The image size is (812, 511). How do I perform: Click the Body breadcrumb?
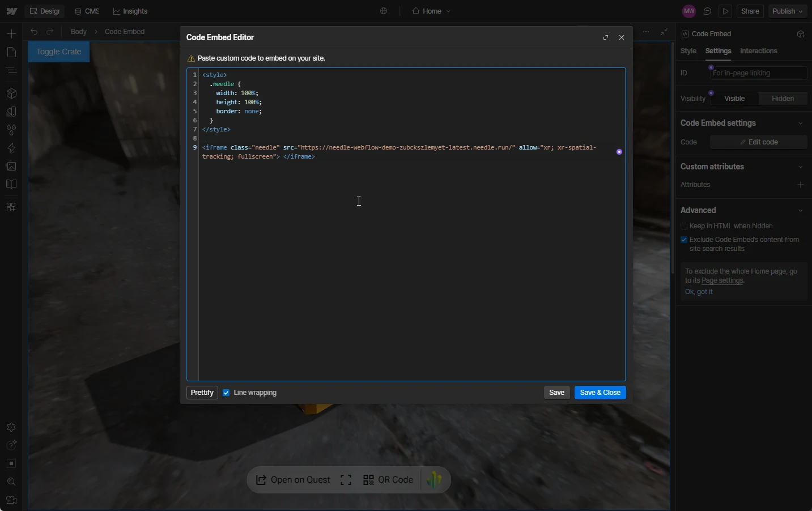(x=79, y=32)
